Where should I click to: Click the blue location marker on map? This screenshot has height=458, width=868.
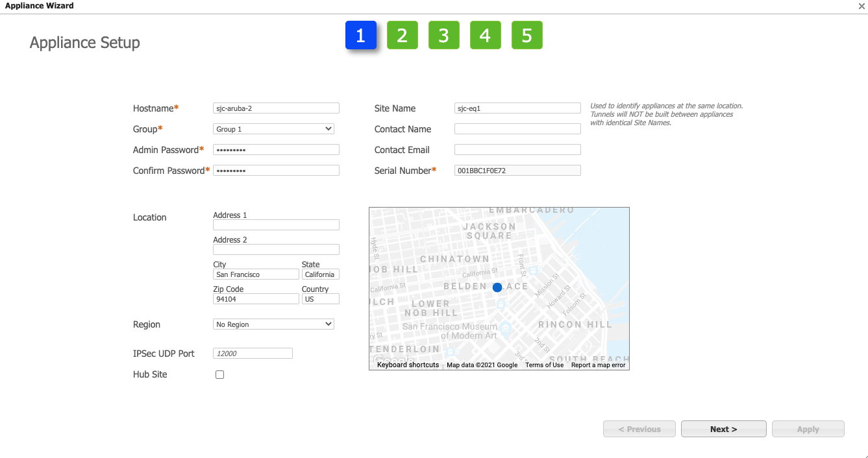(x=497, y=287)
